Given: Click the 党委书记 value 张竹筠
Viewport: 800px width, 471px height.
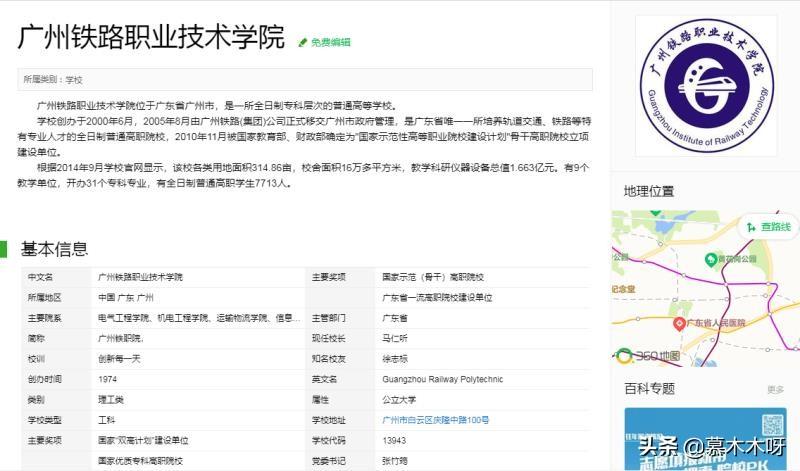Looking at the screenshot, I should tap(395, 461).
